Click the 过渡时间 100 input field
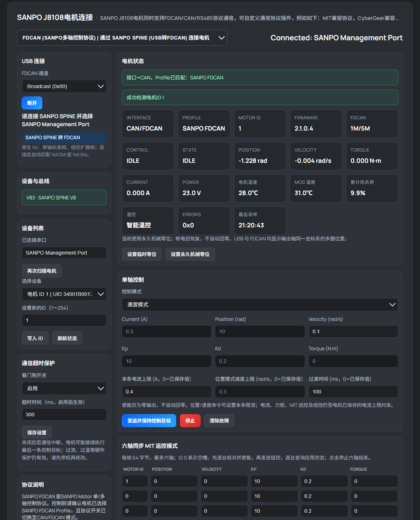The width and height of the screenshot is (420, 520). (x=353, y=392)
